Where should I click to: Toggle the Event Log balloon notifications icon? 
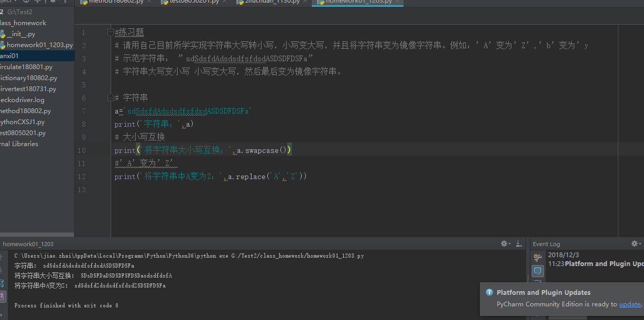coord(538,271)
